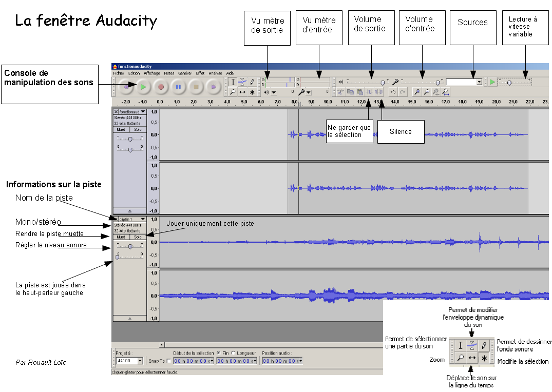Click the Paste icon in the edit toolbar

point(360,92)
